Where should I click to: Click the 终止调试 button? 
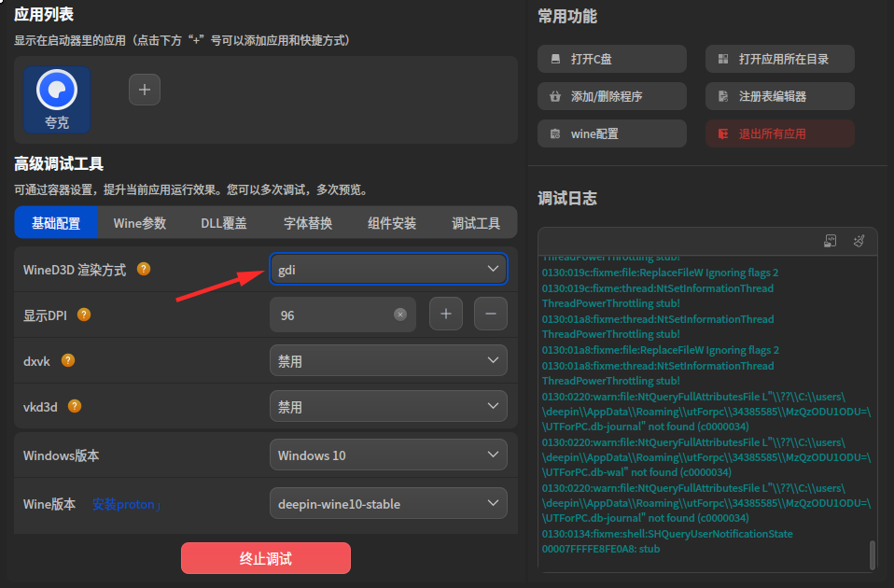click(x=266, y=558)
